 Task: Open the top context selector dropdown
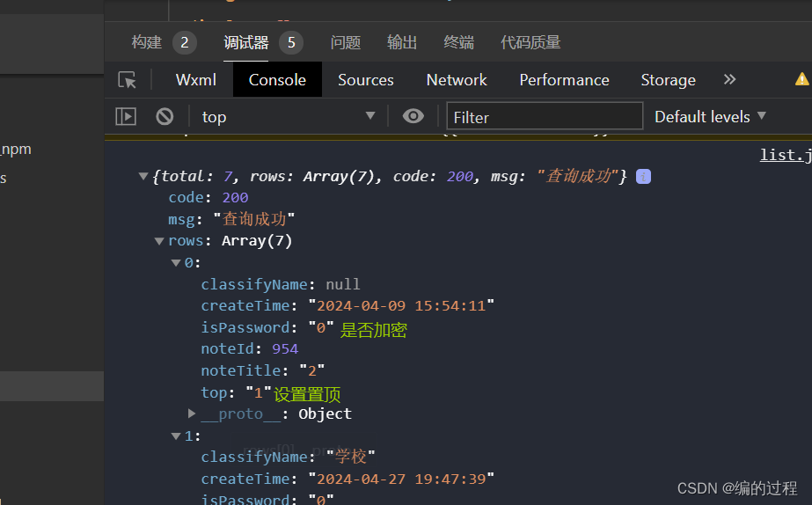click(288, 116)
